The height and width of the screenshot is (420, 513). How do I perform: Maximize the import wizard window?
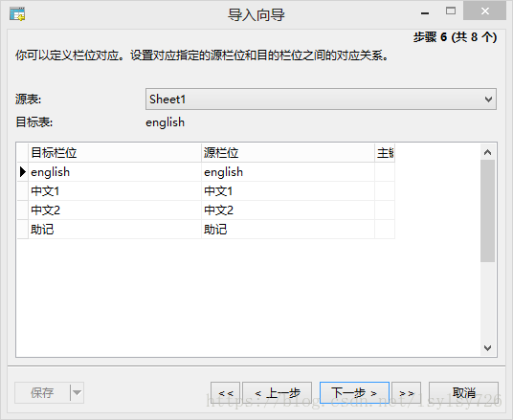pyautogui.click(x=451, y=11)
